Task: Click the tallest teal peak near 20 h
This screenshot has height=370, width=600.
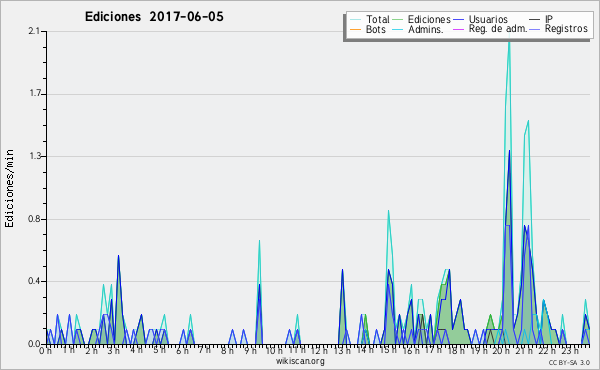Action: coord(509,41)
